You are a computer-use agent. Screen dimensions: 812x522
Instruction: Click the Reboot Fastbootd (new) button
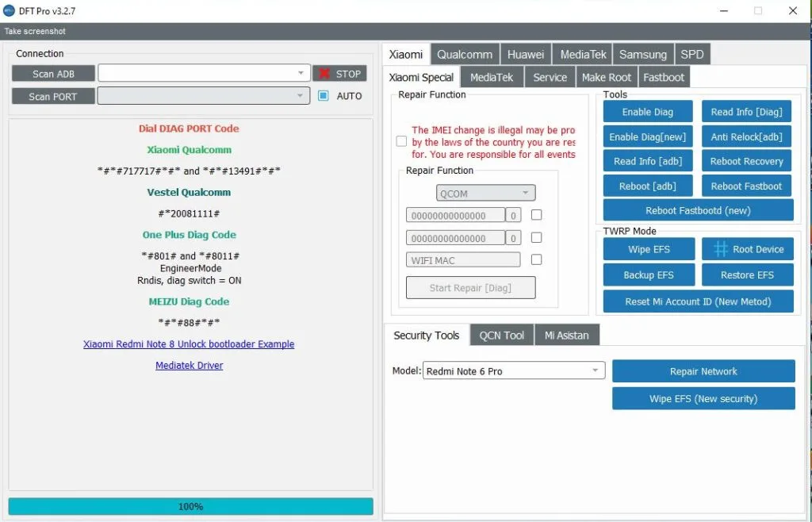point(698,210)
